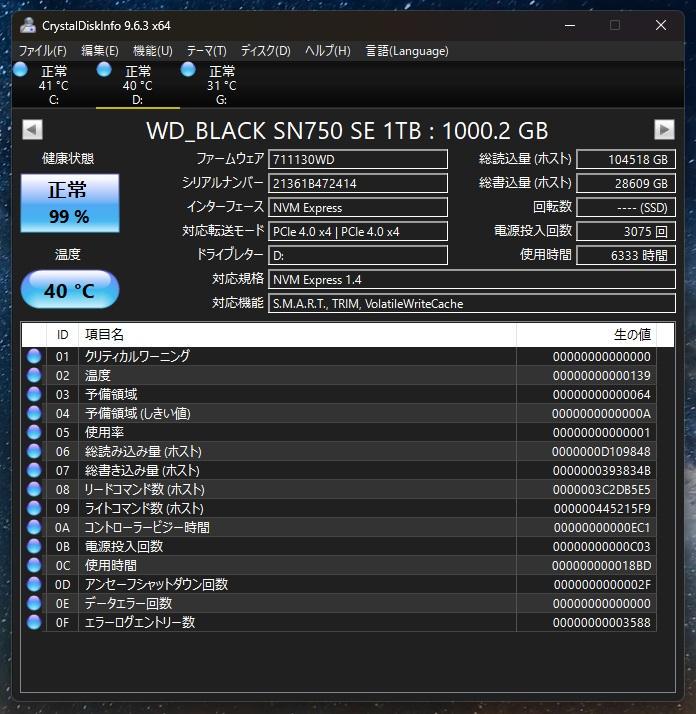Minimize the CrystalDiskInfo window
The height and width of the screenshot is (714, 696).
pyautogui.click(x=570, y=26)
